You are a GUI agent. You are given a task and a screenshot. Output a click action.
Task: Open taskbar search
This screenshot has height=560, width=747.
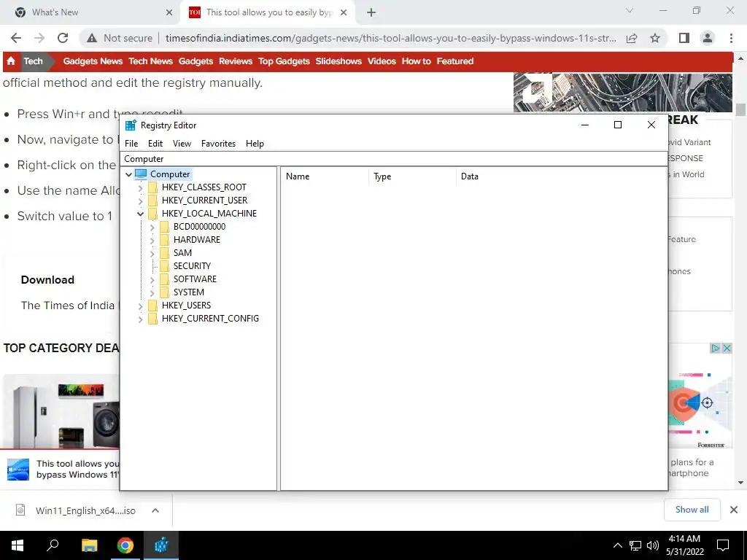coord(53,545)
